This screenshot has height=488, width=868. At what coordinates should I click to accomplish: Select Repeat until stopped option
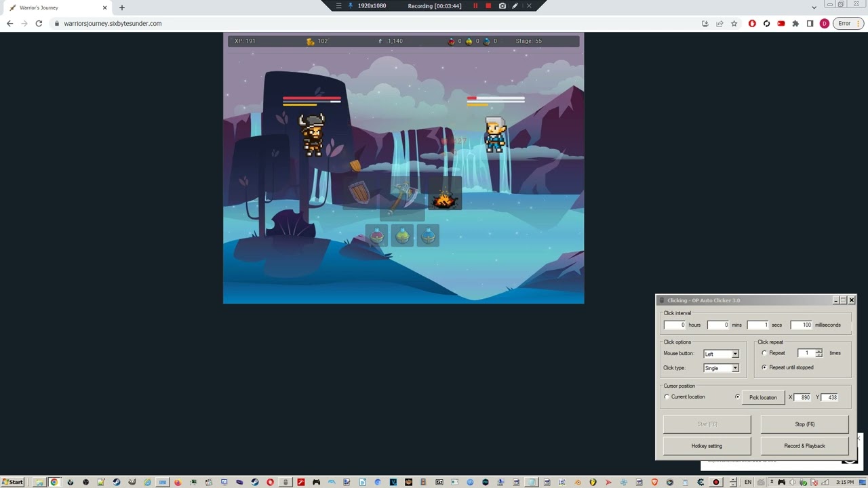tap(764, 367)
